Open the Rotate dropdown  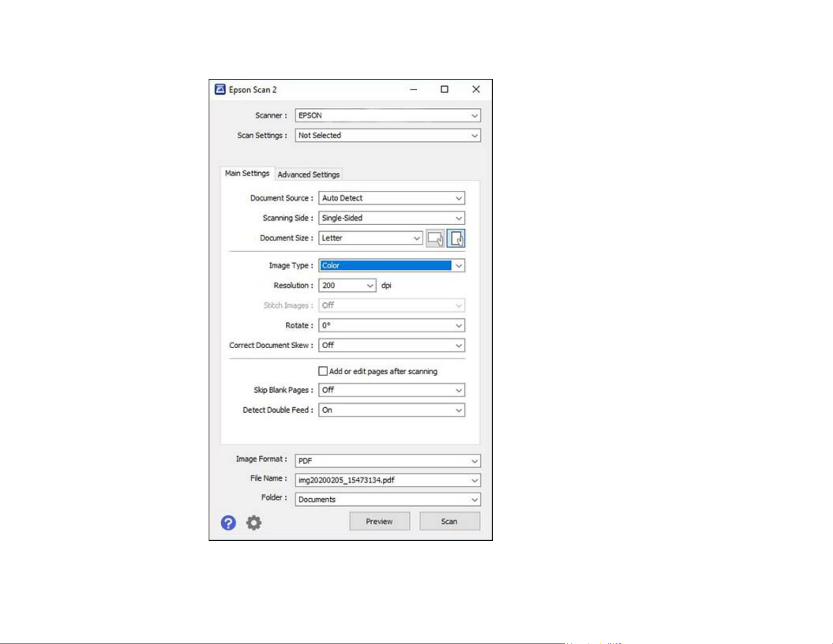click(x=392, y=326)
